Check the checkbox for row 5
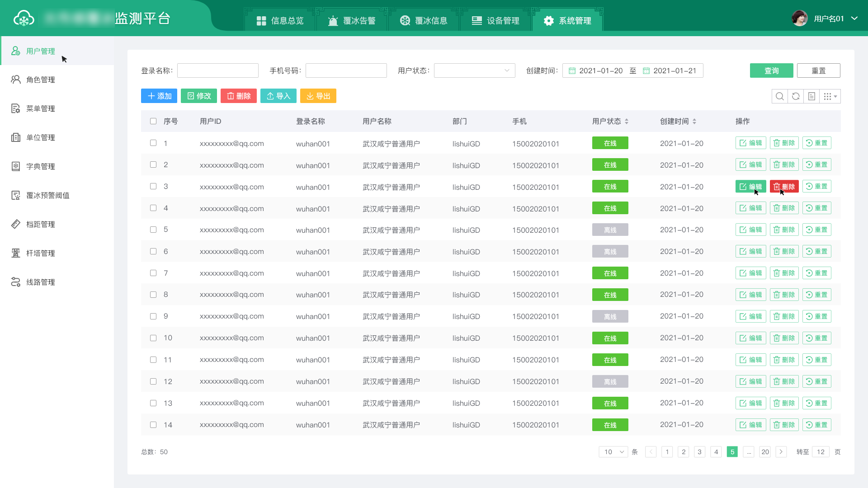Screen dimensions: 868x488 [x=153, y=230]
